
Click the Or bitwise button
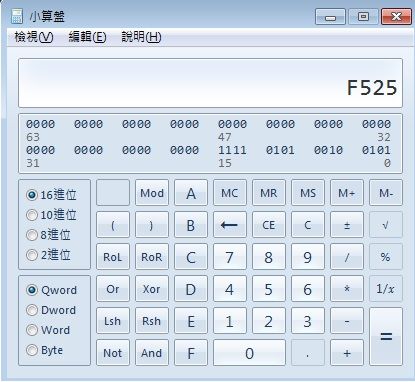click(113, 289)
